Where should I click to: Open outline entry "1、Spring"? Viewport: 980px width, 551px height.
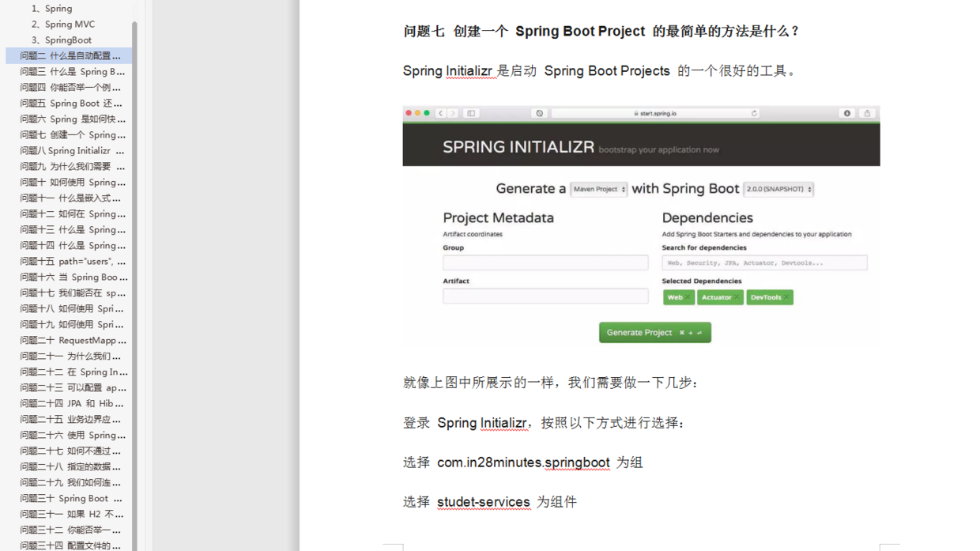click(51, 8)
